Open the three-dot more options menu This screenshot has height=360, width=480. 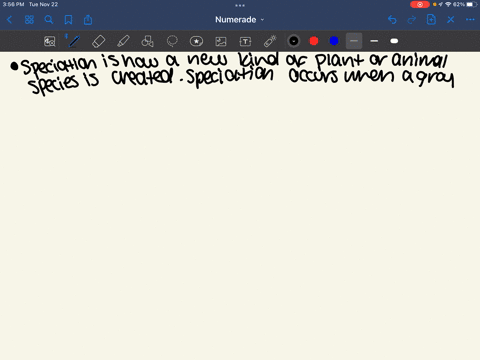(x=470, y=20)
